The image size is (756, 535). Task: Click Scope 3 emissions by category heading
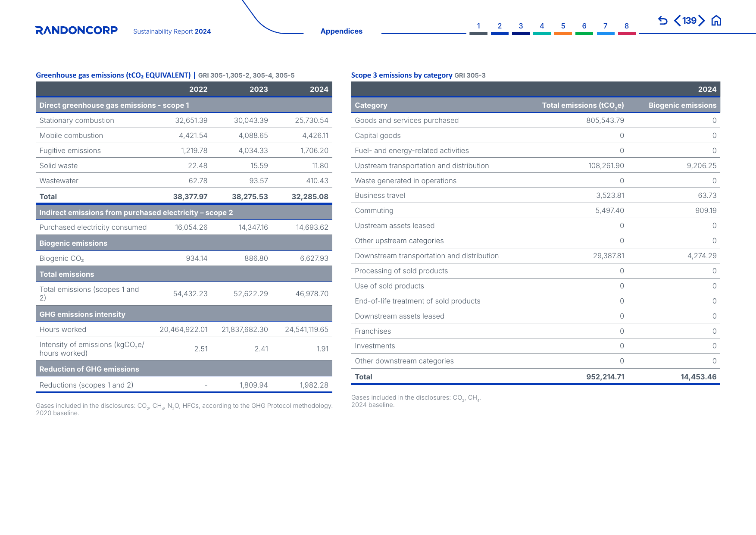pyautogui.click(x=402, y=75)
